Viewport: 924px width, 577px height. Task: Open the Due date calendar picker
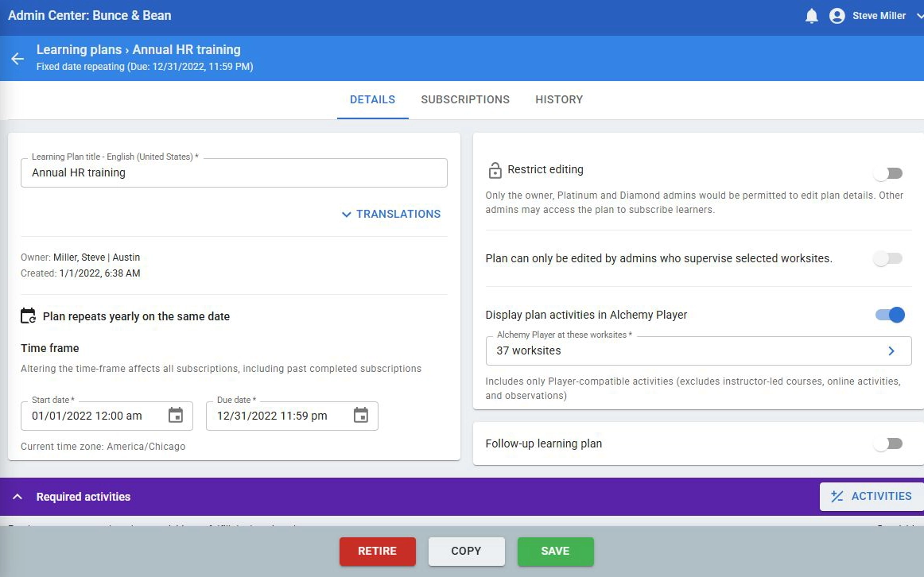[360, 415]
